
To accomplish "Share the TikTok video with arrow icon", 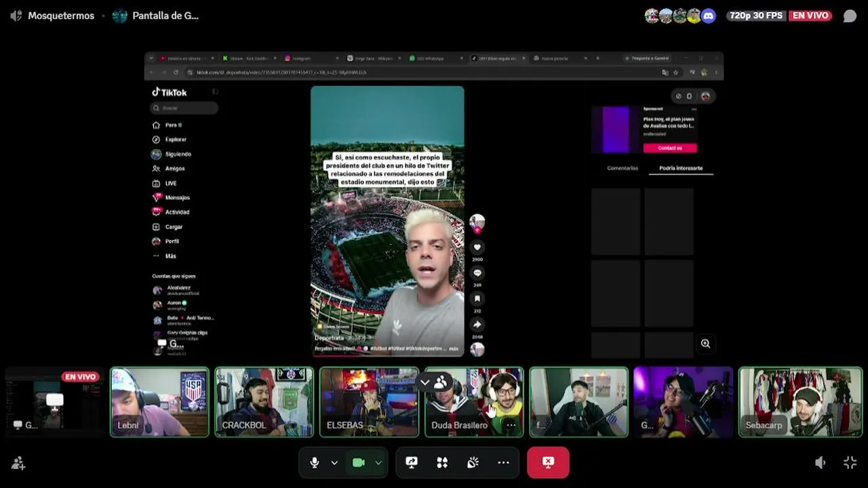I will click(477, 324).
